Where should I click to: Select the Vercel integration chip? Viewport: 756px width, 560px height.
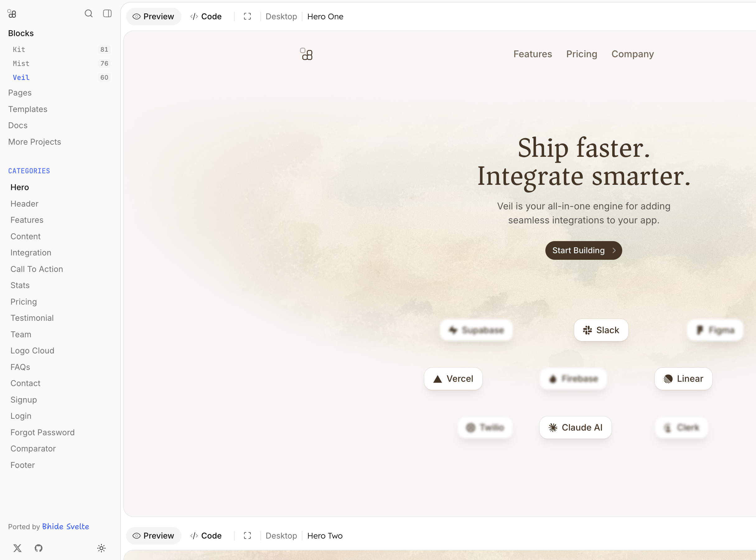tap(453, 379)
